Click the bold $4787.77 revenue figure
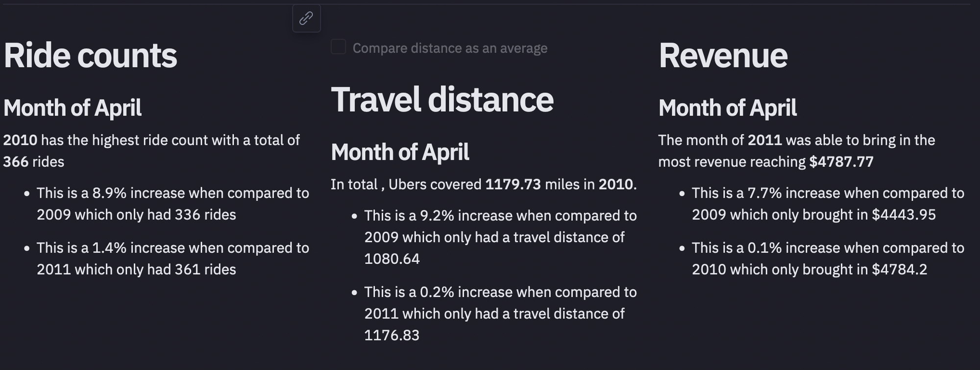Image resolution: width=980 pixels, height=370 pixels. click(x=841, y=162)
